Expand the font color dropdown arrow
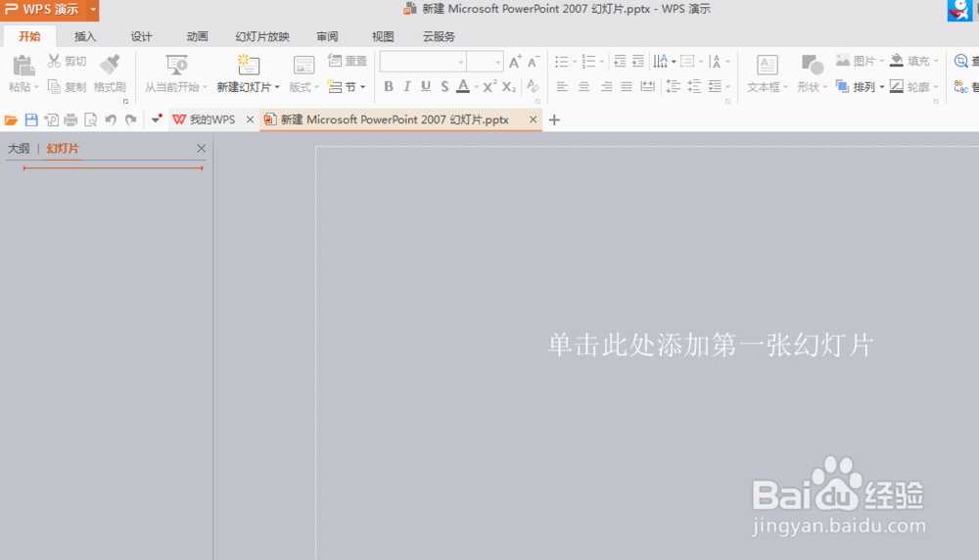This screenshot has width=979, height=560. point(476,87)
